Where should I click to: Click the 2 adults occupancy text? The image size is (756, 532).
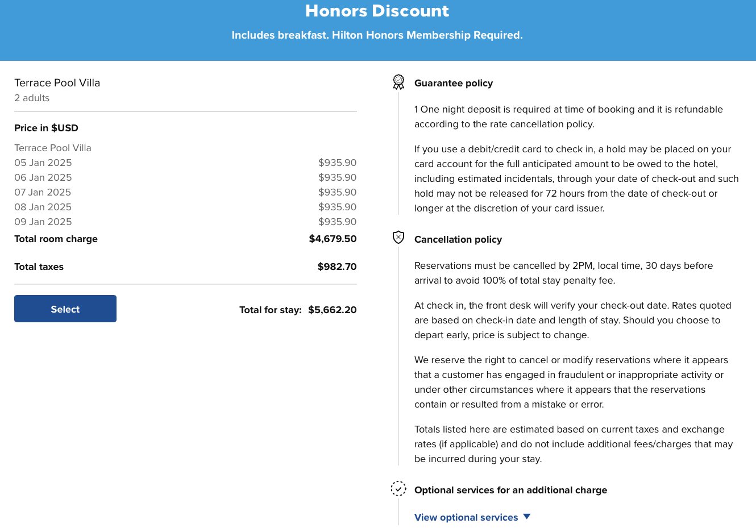tap(32, 98)
